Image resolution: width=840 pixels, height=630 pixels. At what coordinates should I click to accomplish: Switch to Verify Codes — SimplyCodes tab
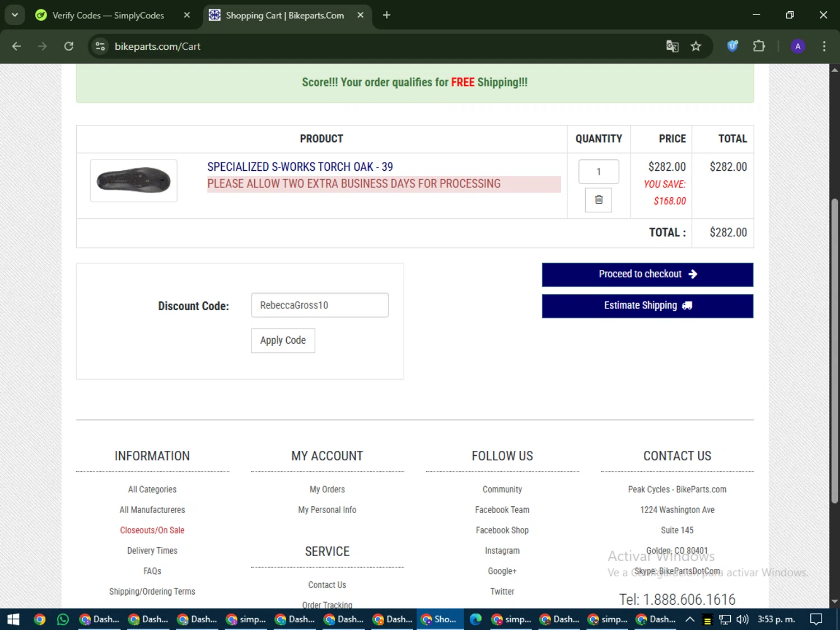coord(108,15)
